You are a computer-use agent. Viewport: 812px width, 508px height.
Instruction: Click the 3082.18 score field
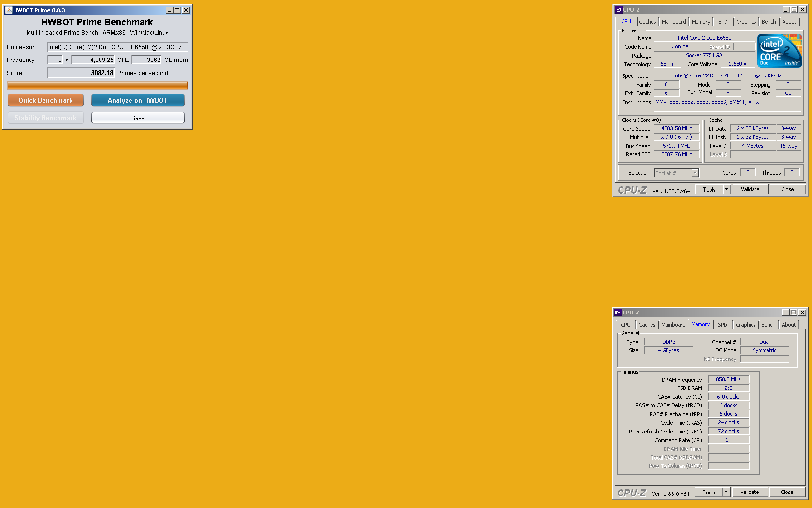81,73
